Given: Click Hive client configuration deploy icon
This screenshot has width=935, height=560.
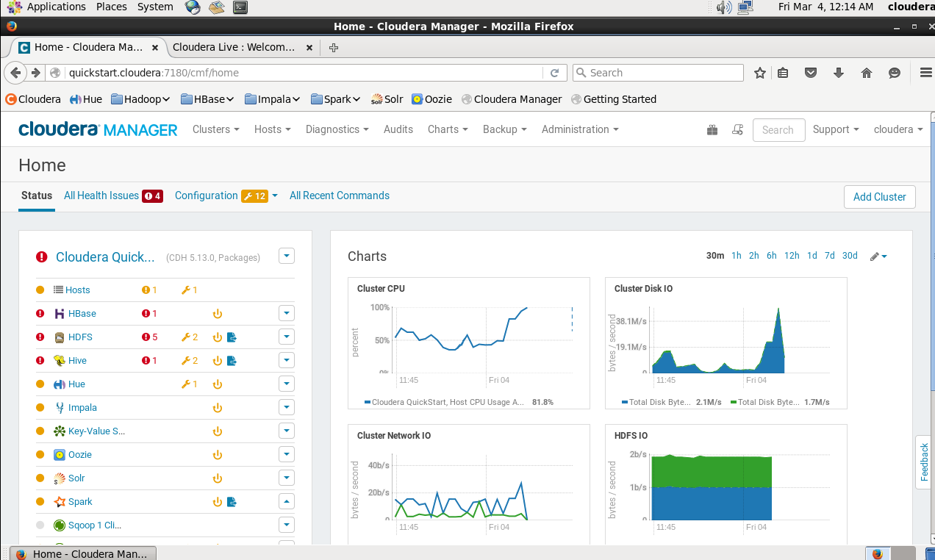Looking at the screenshot, I should (x=232, y=361).
